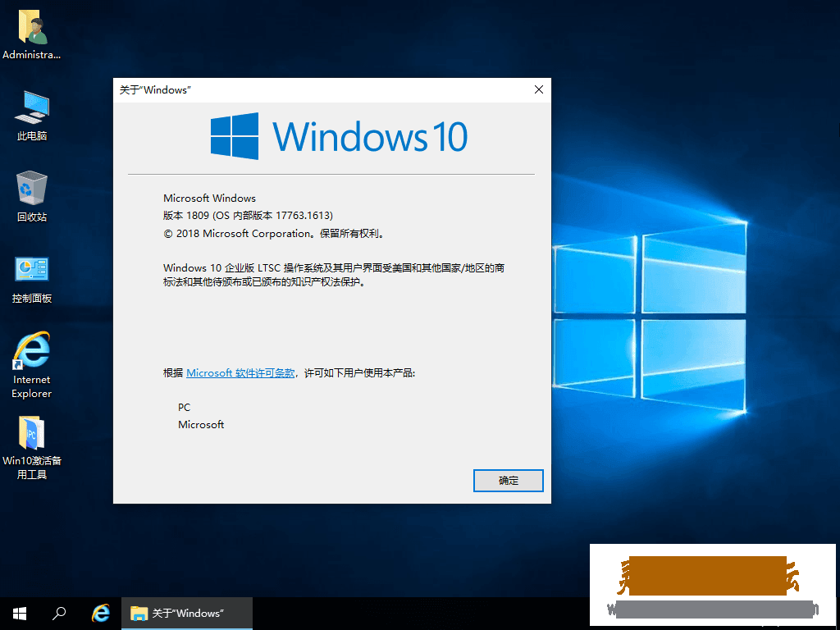Launch Internet Explorer from the taskbar
The width and height of the screenshot is (840, 630).
click(x=100, y=614)
